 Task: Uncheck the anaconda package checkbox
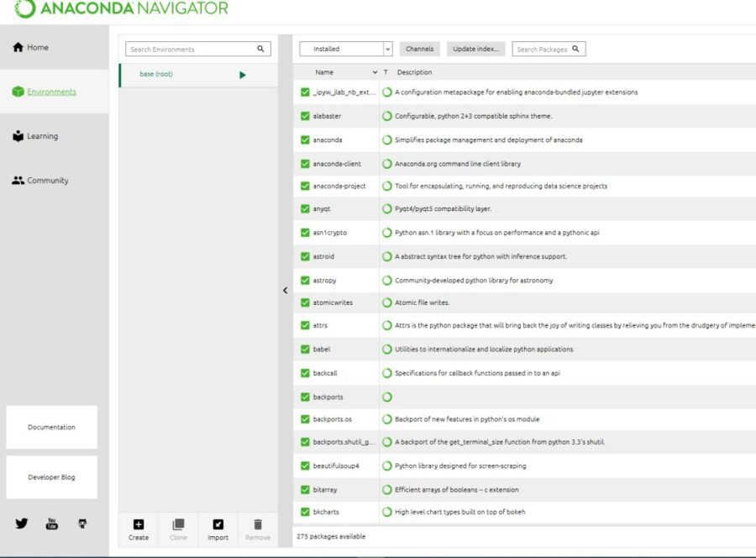pyautogui.click(x=305, y=139)
